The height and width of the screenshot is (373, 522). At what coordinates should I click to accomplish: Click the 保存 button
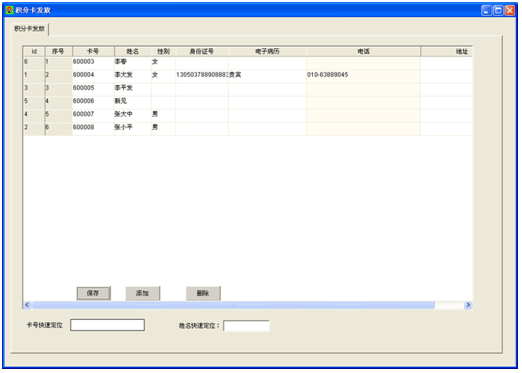(93, 293)
